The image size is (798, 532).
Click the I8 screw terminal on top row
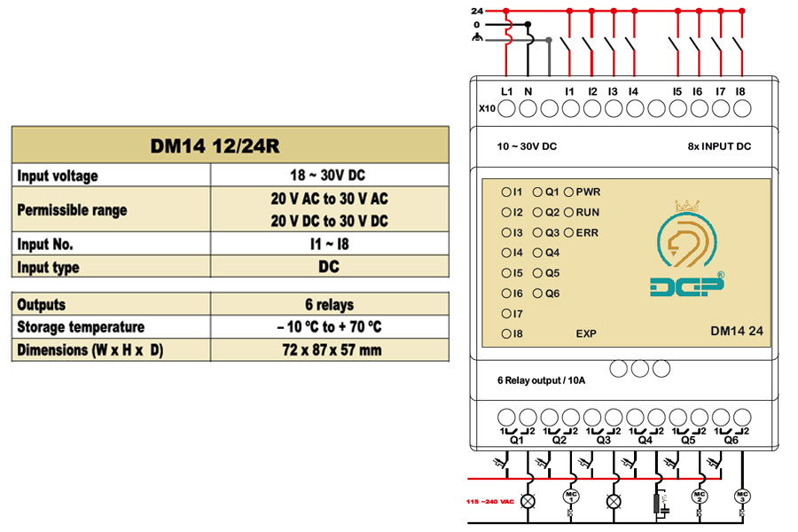[742, 108]
